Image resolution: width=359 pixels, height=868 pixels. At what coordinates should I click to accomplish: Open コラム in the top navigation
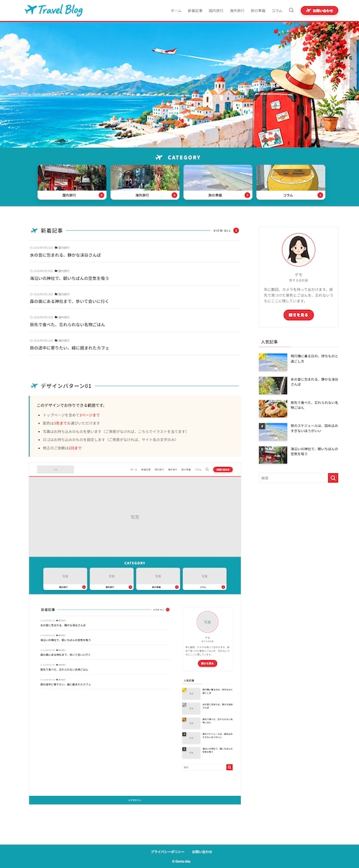click(x=277, y=10)
